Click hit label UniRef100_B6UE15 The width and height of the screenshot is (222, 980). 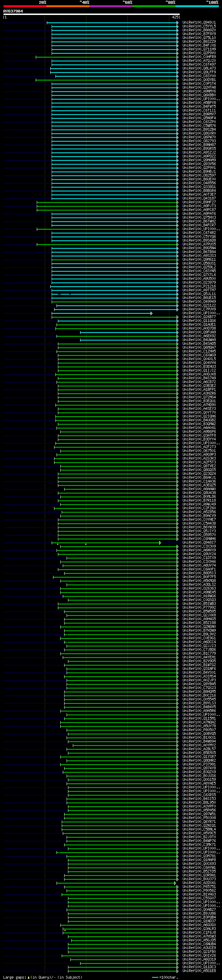coord(199,298)
